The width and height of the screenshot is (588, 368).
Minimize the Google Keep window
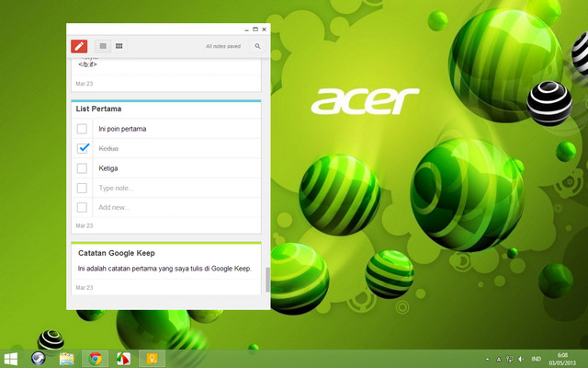point(246,29)
